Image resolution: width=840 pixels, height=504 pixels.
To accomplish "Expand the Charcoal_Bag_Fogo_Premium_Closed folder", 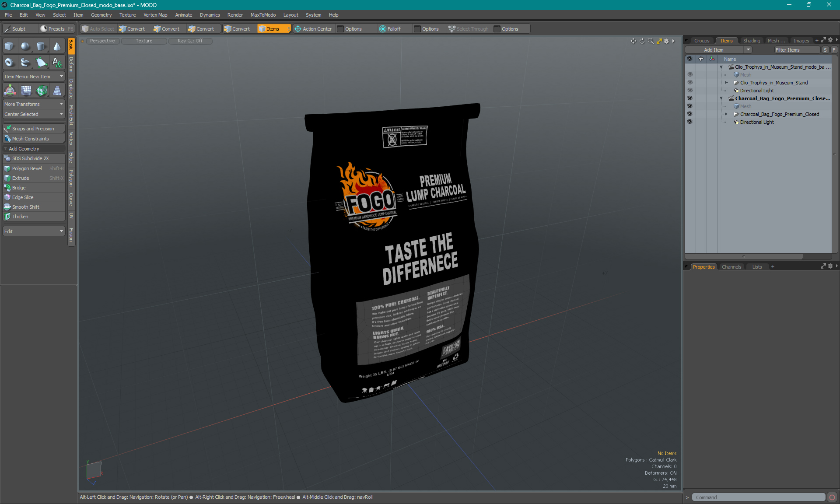I will coord(727,114).
